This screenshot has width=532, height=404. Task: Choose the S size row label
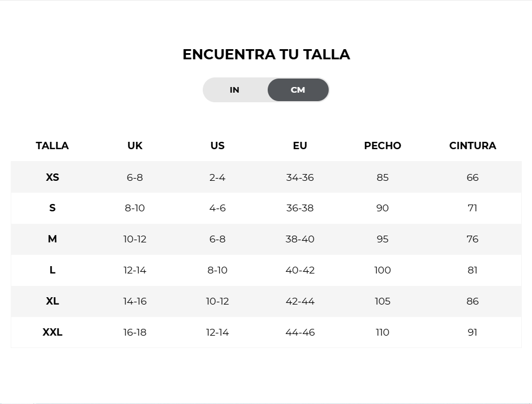(x=53, y=208)
